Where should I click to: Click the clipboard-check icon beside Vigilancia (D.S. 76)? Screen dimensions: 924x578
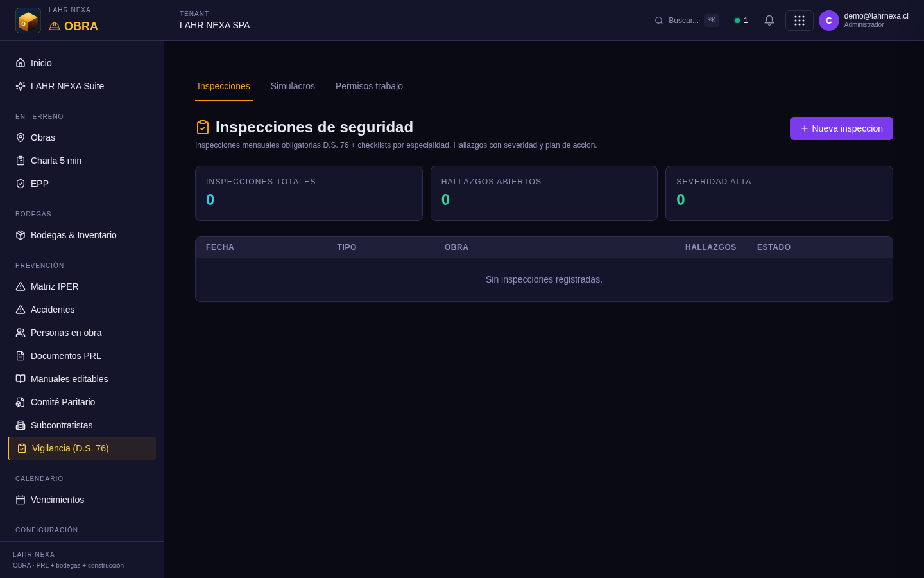(22, 448)
